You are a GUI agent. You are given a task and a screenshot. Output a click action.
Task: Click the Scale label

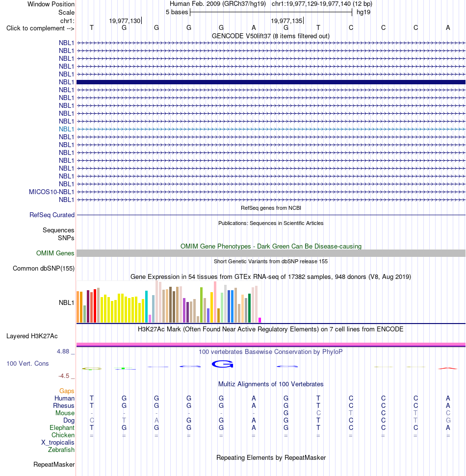[67, 12]
